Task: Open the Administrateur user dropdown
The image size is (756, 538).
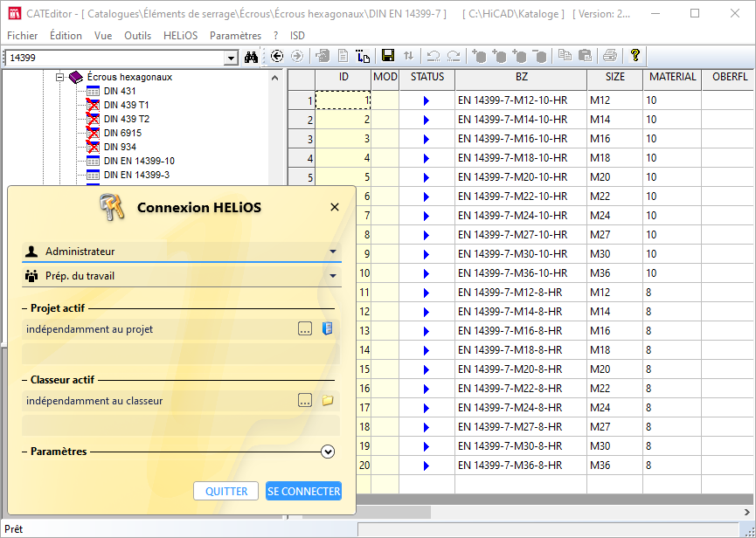Action: [333, 252]
